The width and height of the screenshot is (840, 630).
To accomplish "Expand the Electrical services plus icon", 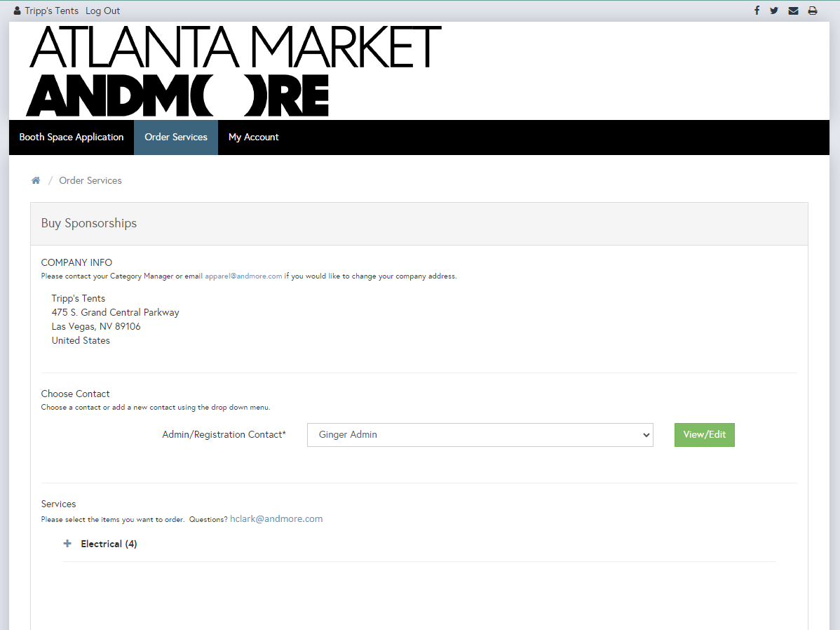I will click(67, 544).
